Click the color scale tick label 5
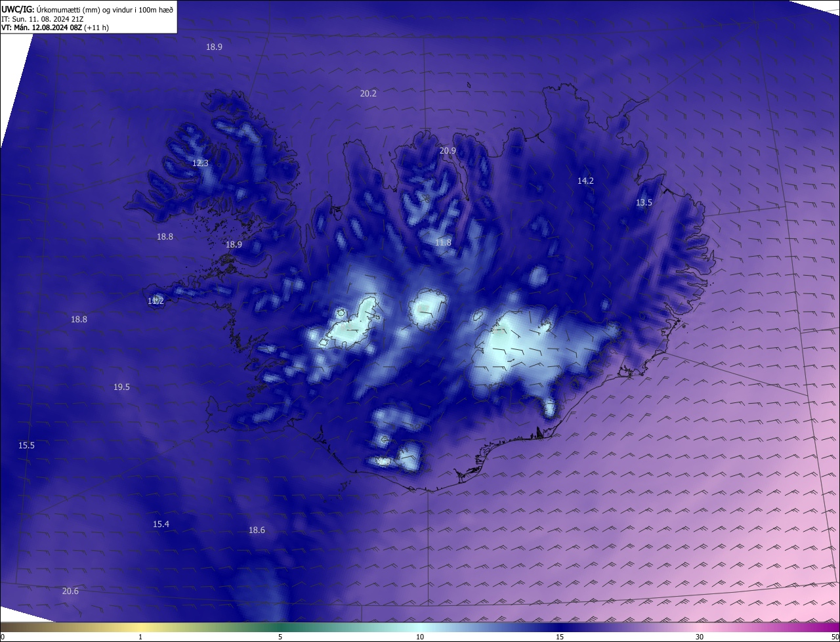The height and width of the screenshot is (642, 840). click(x=280, y=637)
